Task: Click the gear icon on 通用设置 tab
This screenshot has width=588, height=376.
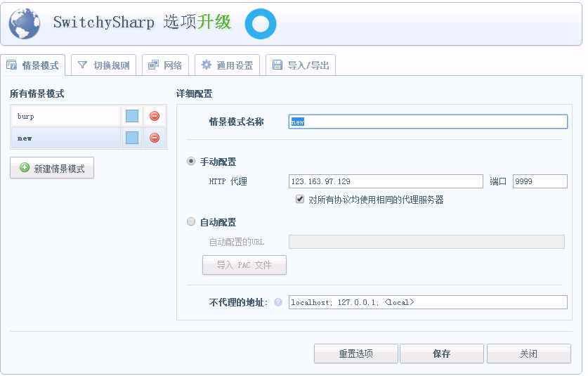Action: (207, 65)
